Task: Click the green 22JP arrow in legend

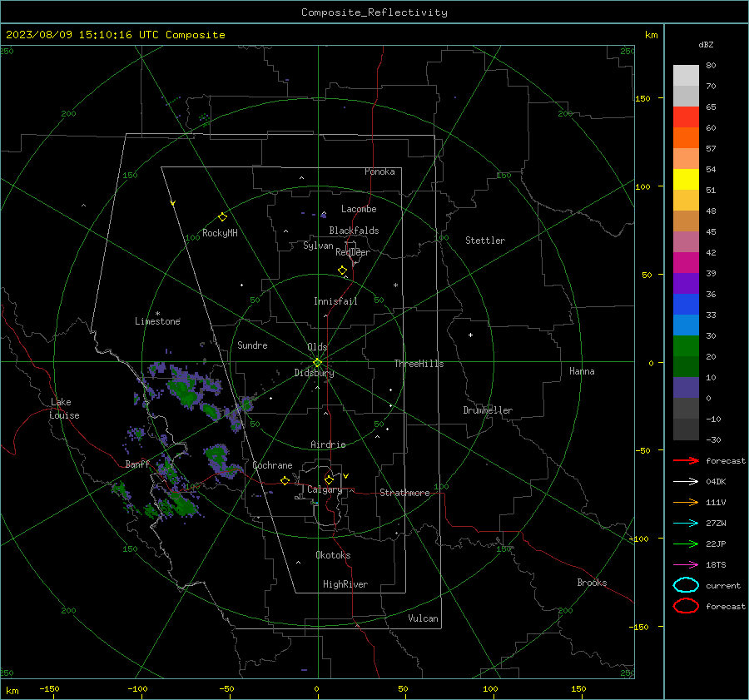Action: point(686,544)
